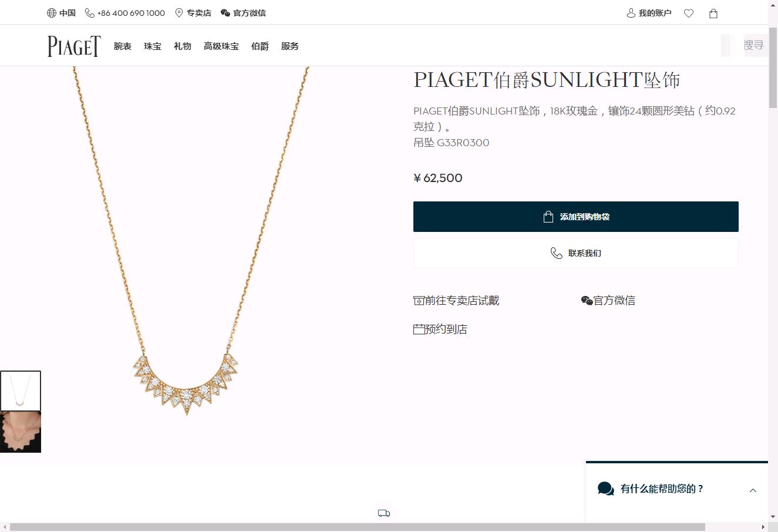Image resolution: width=778 pixels, height=532 pixels.
Task: Open 我的账户 account icon
Action: point(631,13)
